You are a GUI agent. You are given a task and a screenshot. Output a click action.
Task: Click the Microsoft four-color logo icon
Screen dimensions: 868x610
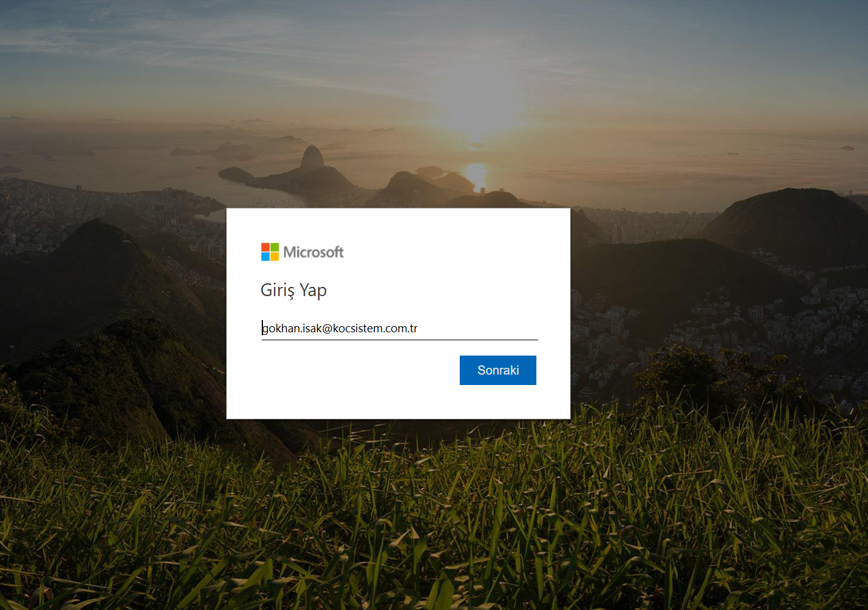(x=270, y=252)
